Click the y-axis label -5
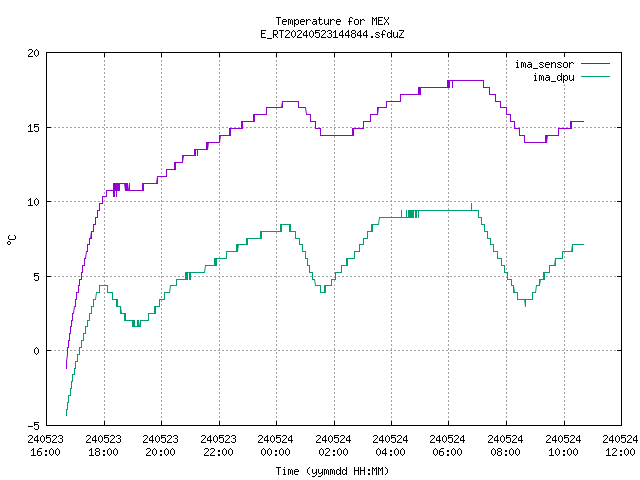The image size is (640, 480). 33,426
